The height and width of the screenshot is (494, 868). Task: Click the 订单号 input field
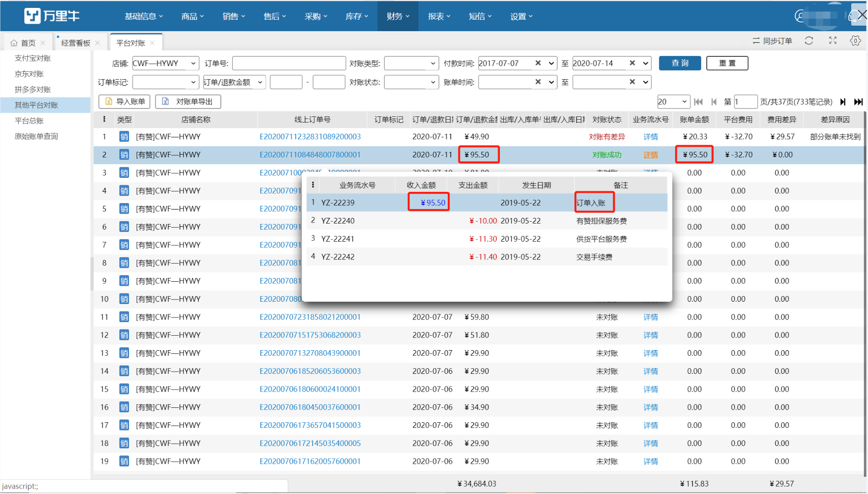tap(289, 63)
